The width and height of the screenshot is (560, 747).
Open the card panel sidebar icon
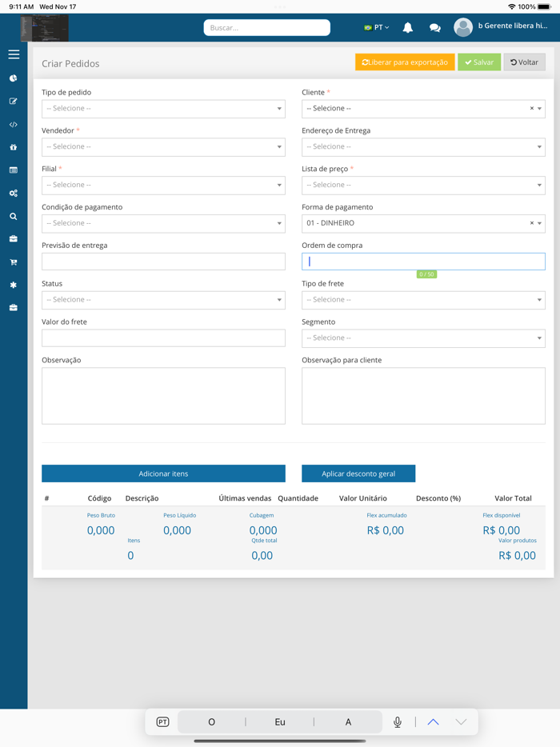coord(14,170)
